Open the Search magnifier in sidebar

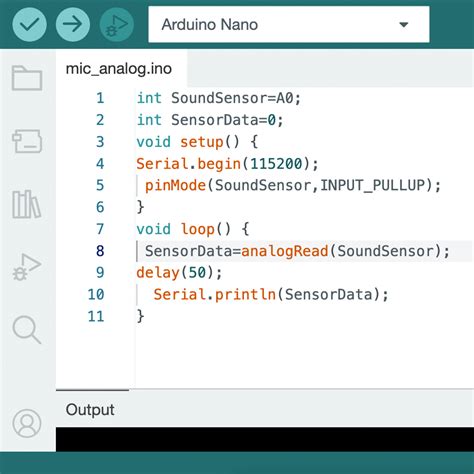tap(27, 329)
